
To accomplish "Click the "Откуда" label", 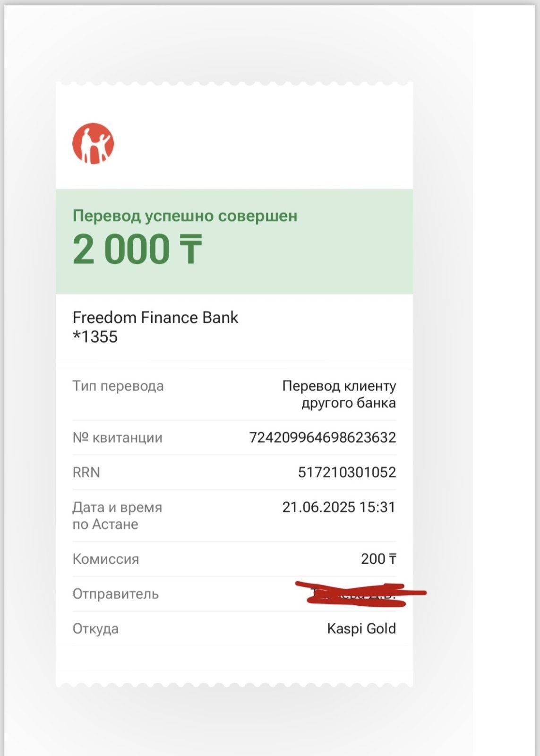I will coord(95,629).
